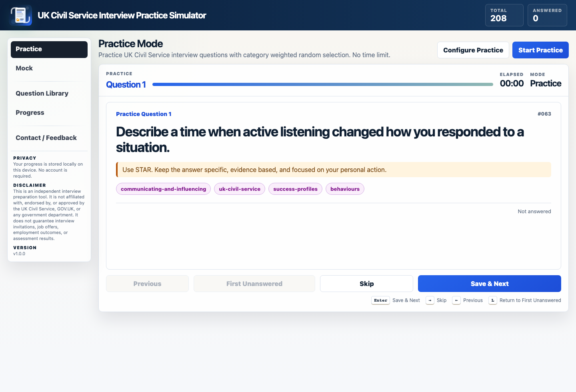Click the app logo icon in header
Screen dimensions: 576x392
(x=20, y=15)
